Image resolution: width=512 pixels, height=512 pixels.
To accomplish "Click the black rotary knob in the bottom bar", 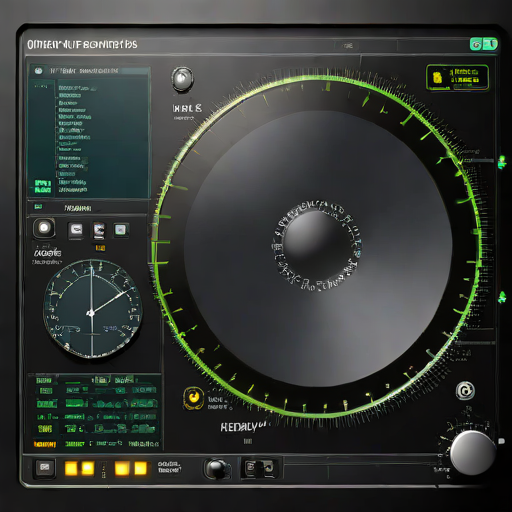I will (217, 468).
